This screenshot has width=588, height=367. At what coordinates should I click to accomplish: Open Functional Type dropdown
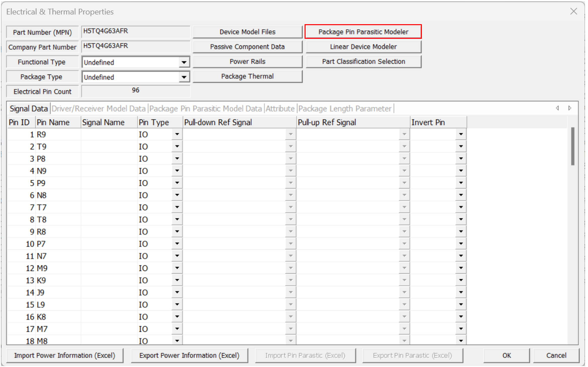[184, 62]
